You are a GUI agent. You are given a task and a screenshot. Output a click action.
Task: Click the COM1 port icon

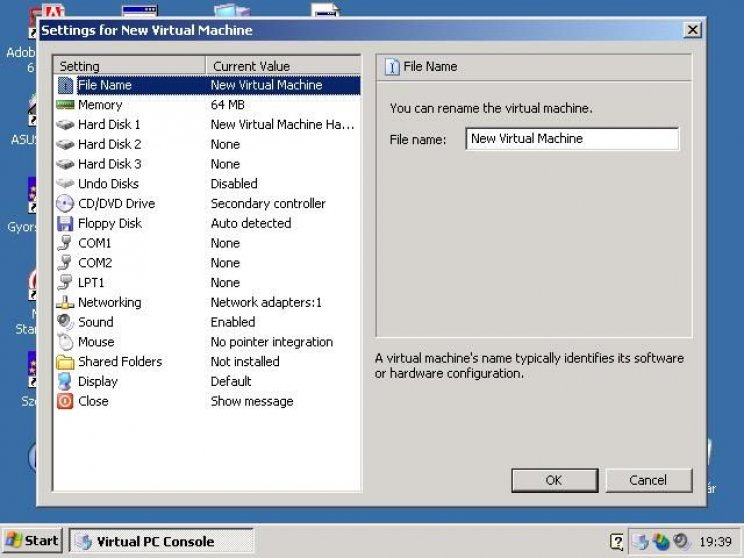tap(65, 243)
